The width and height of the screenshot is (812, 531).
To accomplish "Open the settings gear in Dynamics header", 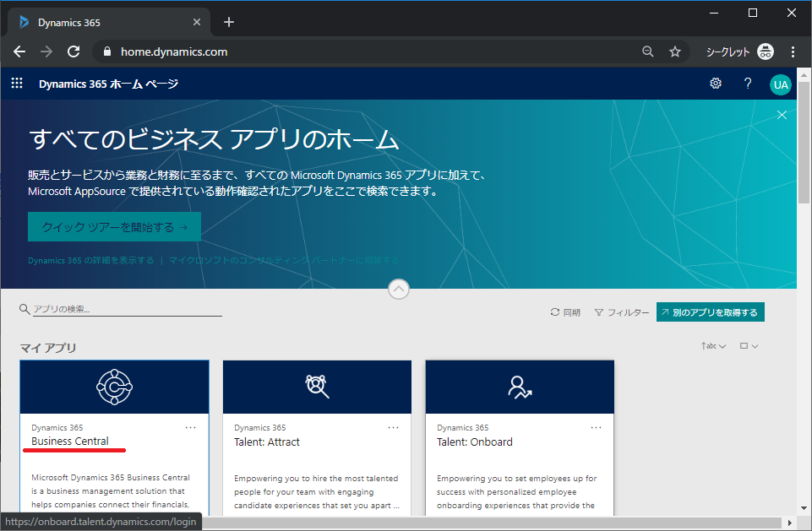I will (x=716, y=84).
